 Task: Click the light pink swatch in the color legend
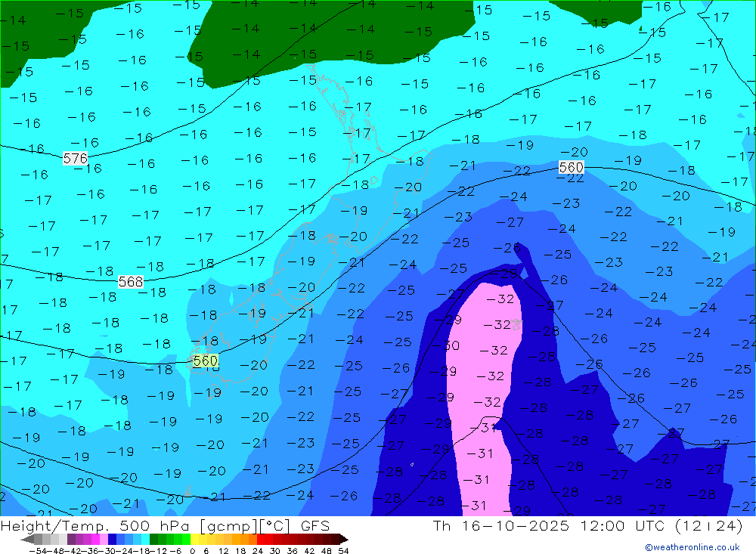[104, 539]
